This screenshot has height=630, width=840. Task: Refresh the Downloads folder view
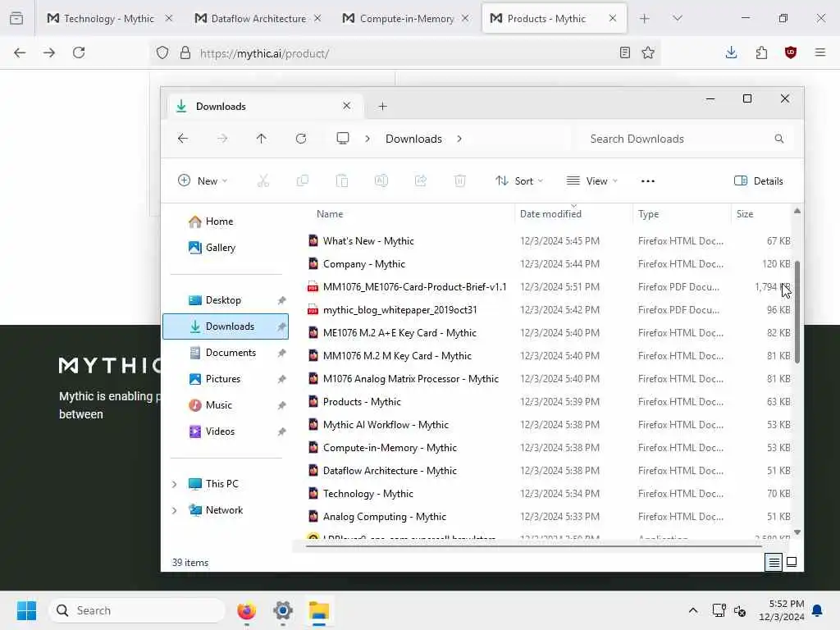coord(301,139)
